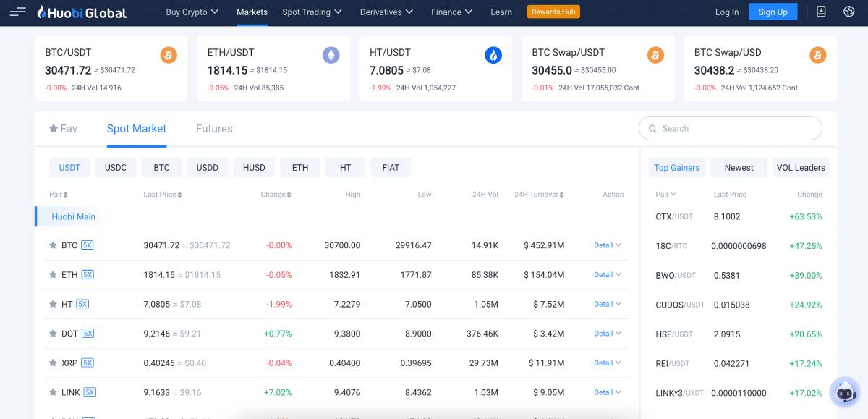Click the Huobi Global logo
This screenshot has width=868, height=419.
tap(82, 12)
